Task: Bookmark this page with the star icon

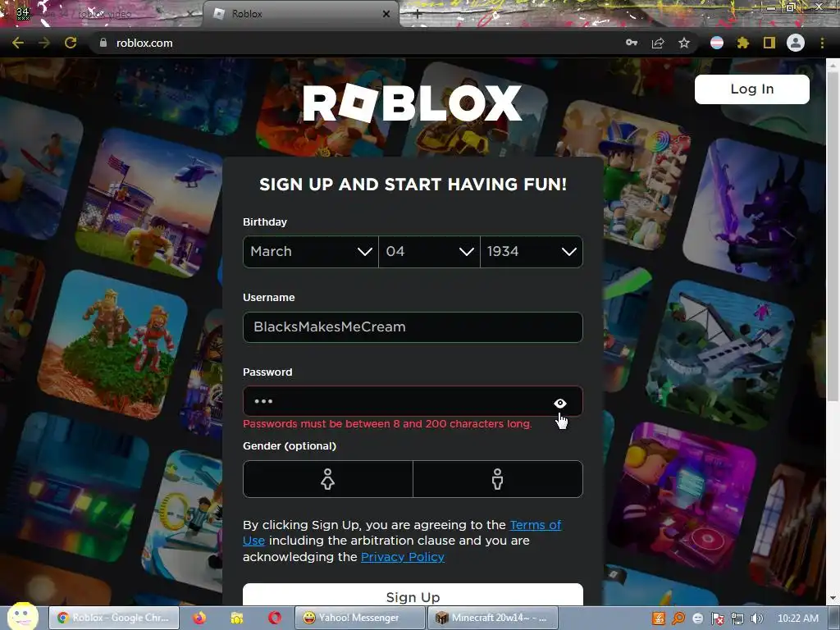Action: (684, 43)
